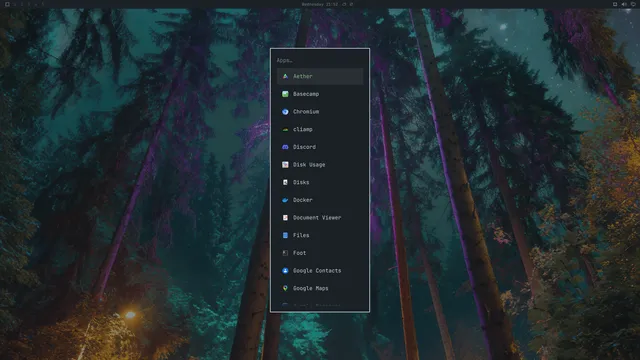The image size is (640, 360).
Task: Launch Aether from the app list
Action: tap(320, 76)
